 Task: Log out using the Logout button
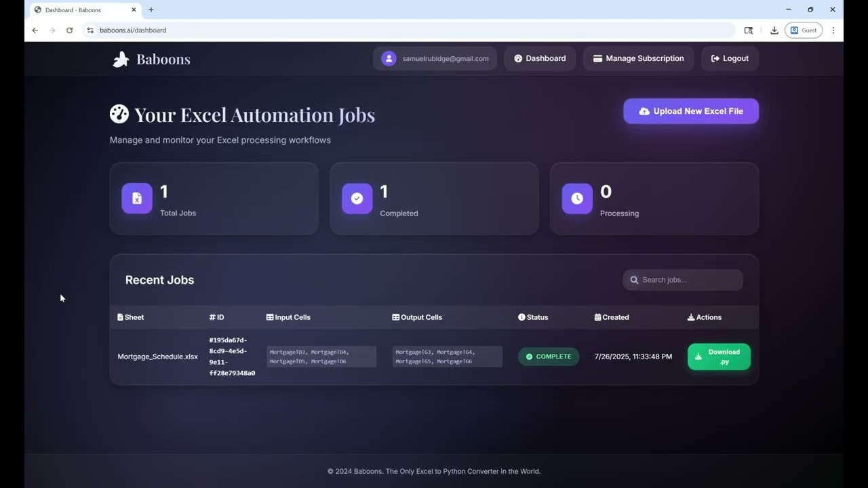[730, 58]
